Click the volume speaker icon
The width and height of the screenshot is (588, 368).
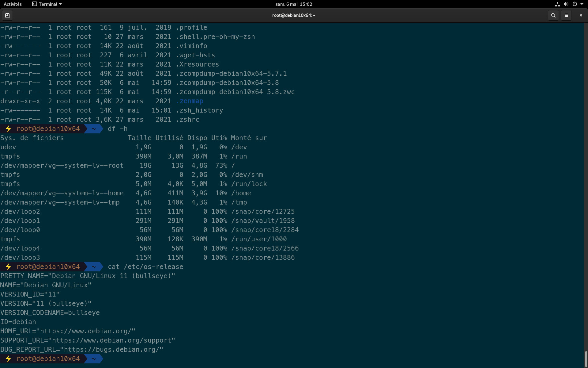566,4
